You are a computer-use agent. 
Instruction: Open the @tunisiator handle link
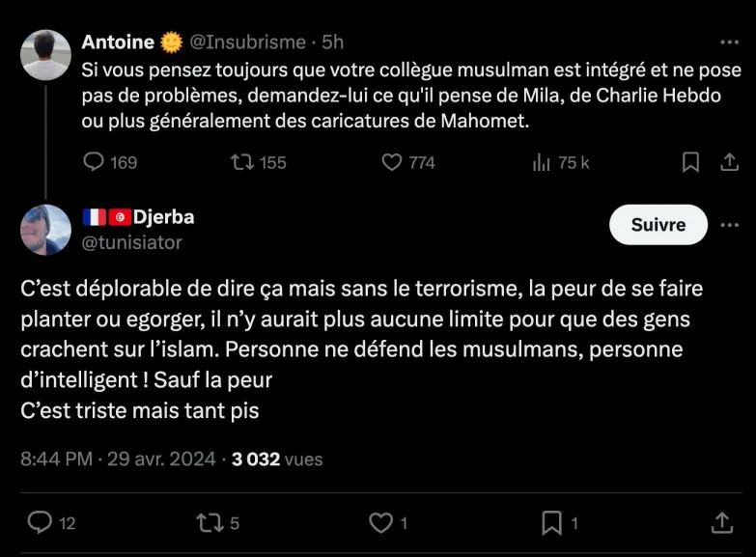[132, 242]
